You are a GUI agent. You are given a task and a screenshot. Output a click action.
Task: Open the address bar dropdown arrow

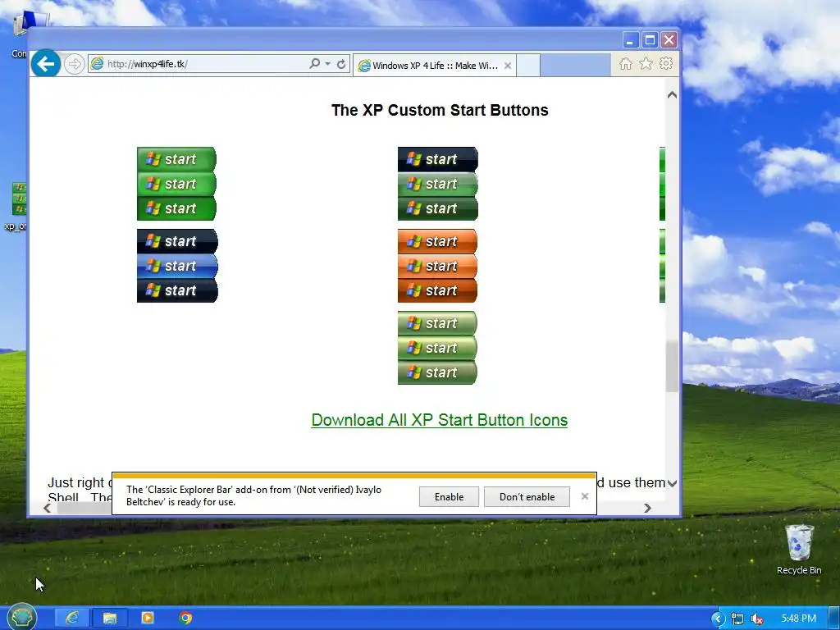pyautogui.click(x=328, y=64)
